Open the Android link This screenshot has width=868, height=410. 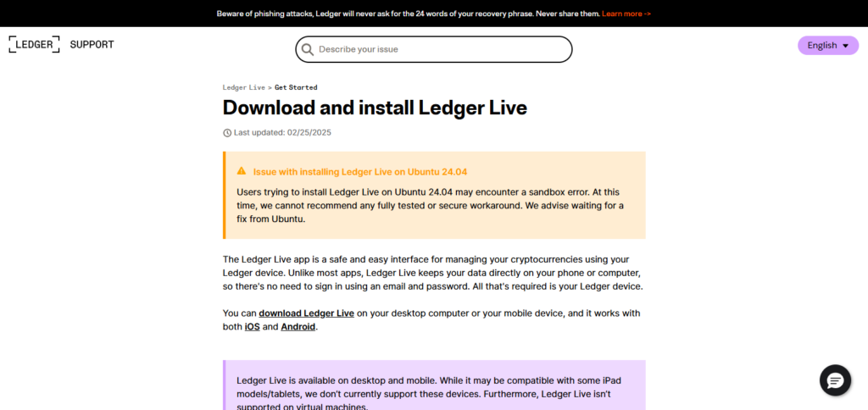point(298,326)
